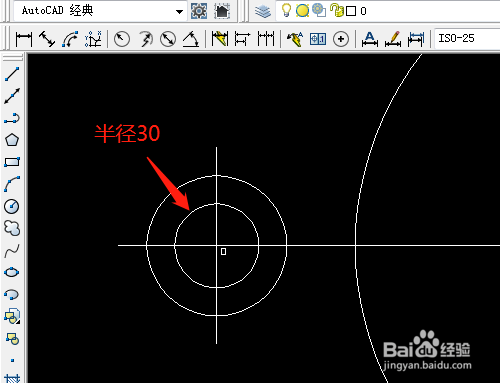
Task: Select the Quick Leader tool
Action: pyautogui.click(x=295, y=39)
